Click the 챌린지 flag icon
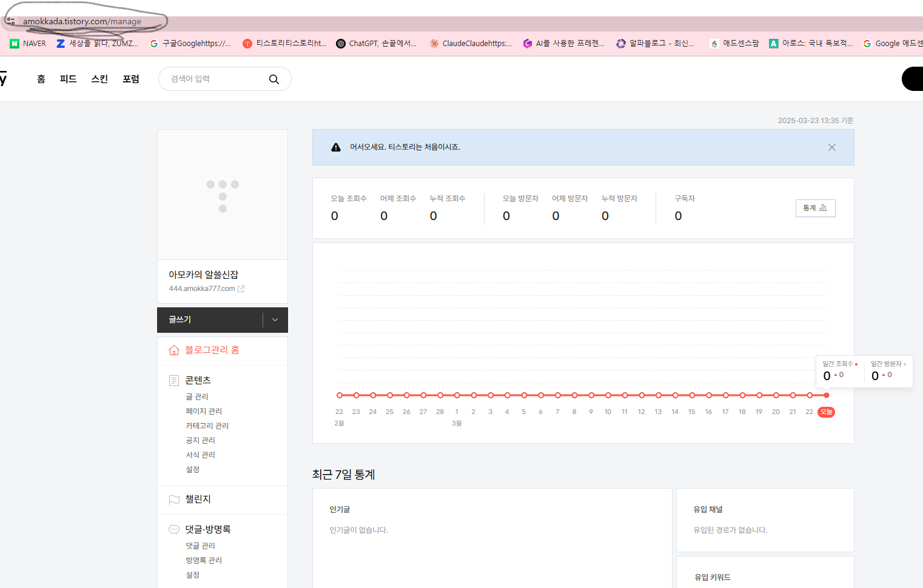Screen dimensions: 923x588 (173, 499)
